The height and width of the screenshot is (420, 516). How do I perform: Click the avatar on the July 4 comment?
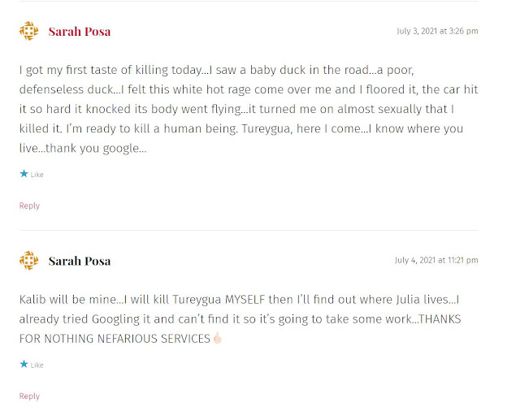coord(29,261)
